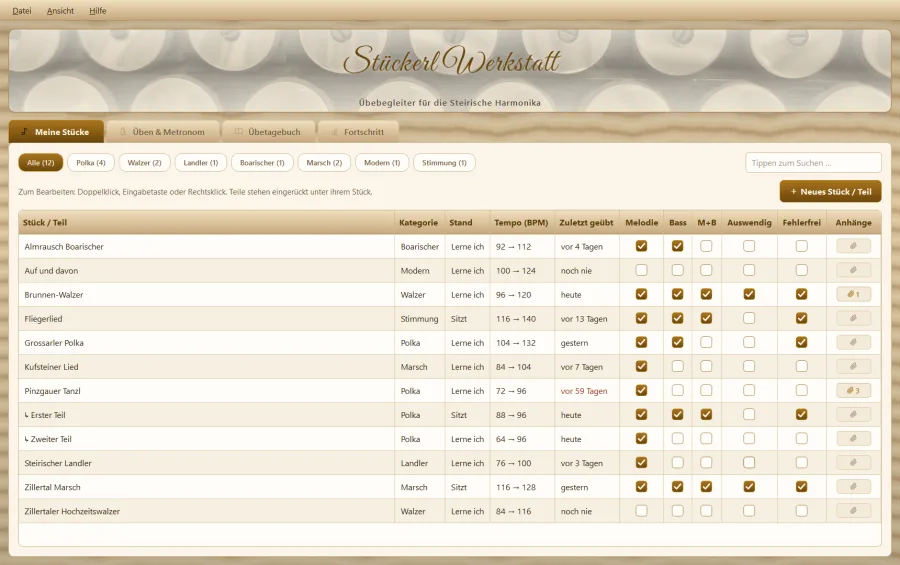Select the indented Zweiter Teil entry
The width and height of the screenshot is (900, 565).
[x=48, y=439]
